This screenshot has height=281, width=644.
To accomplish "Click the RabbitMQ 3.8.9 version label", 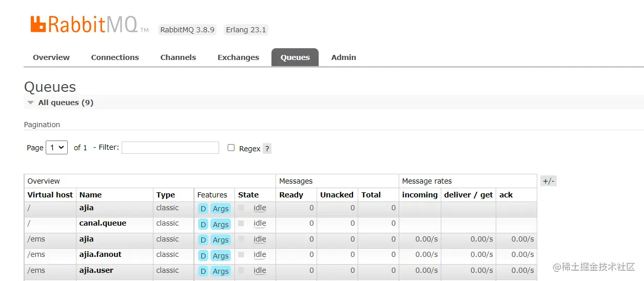I will [x=187, y=30].
